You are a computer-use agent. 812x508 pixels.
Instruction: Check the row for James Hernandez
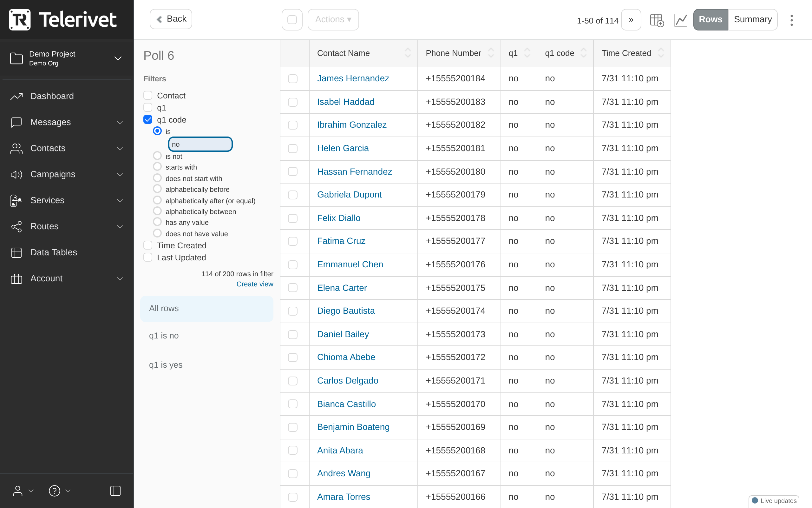click(x=292, y=79)
